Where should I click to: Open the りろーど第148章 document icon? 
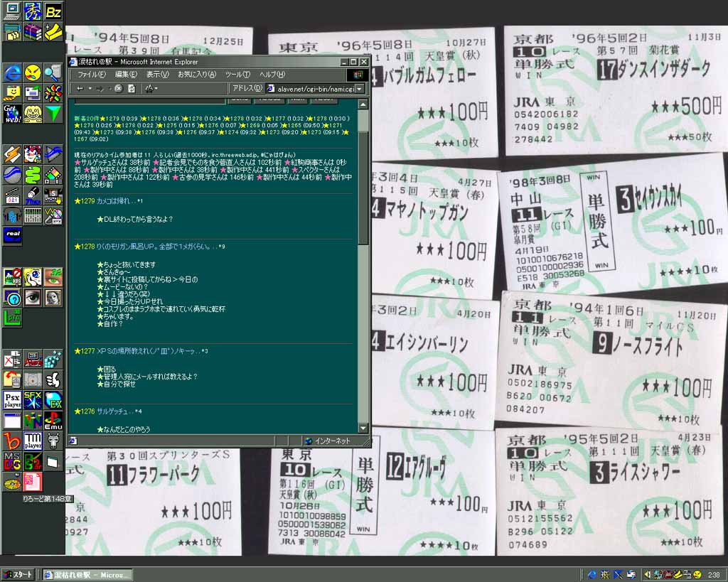33,483
